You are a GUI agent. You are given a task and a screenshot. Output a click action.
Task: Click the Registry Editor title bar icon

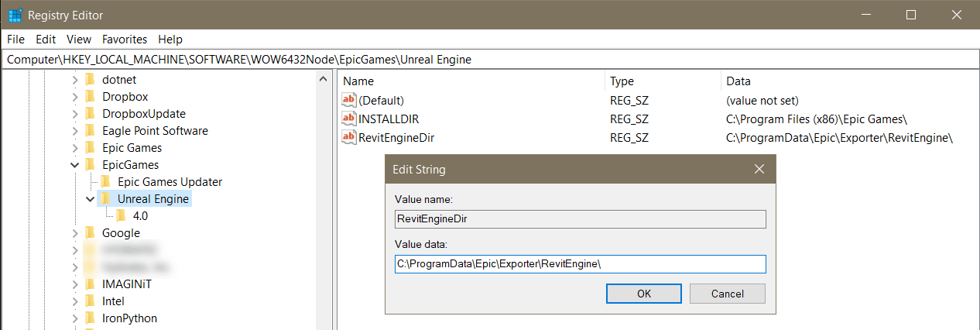(x=15, y=15)
